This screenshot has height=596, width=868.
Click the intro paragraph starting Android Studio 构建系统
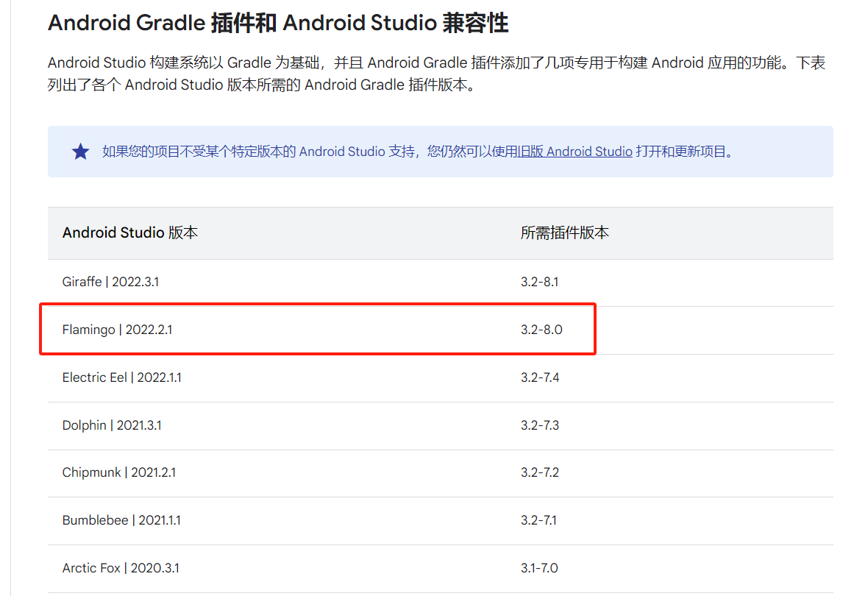click(436, 74)
